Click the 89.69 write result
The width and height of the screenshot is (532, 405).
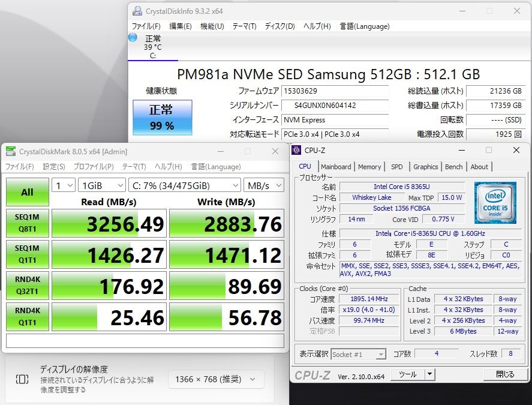pos(227,286)
